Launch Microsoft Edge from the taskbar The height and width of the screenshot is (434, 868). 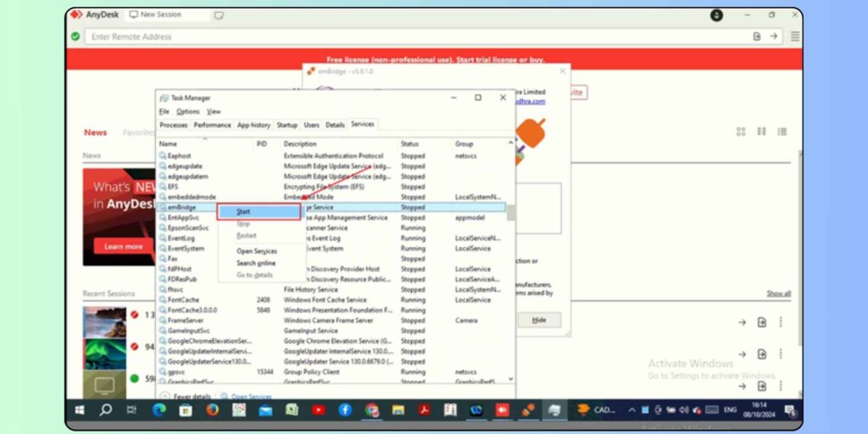coord(159,410)
